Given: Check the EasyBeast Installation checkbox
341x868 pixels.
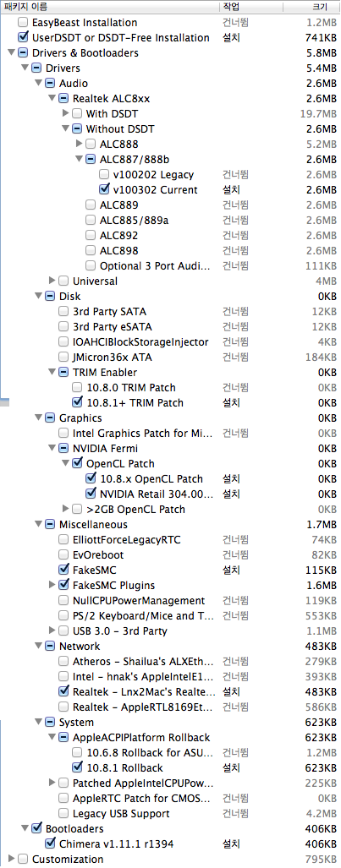Looking at the screenshot, I should [23, 23].
